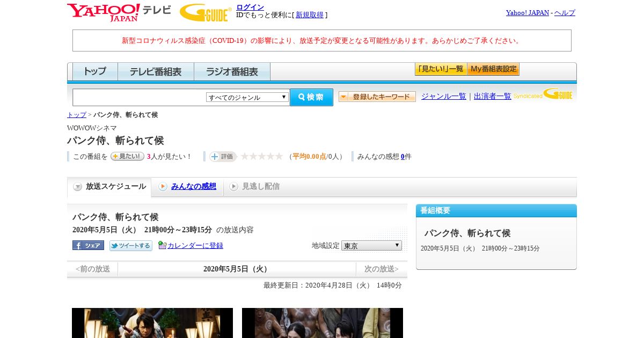The width and height of the screenshot is (644, 338).
Task: Switch to the みんなの感想 tab
Action: coord(194,186)
